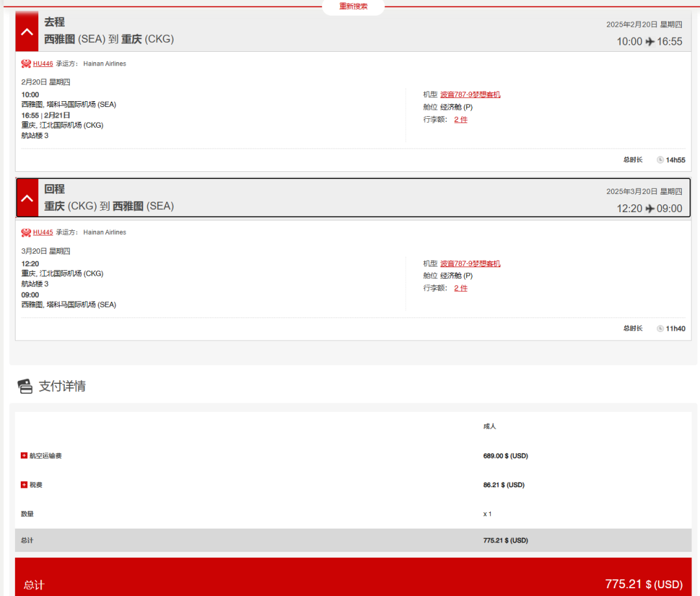Image resolution: width=700 pixels, height=596 pixels.
Task: Open 波音787-9梦想客机 link for HU446 outbound flight
Action: (470, 94)
